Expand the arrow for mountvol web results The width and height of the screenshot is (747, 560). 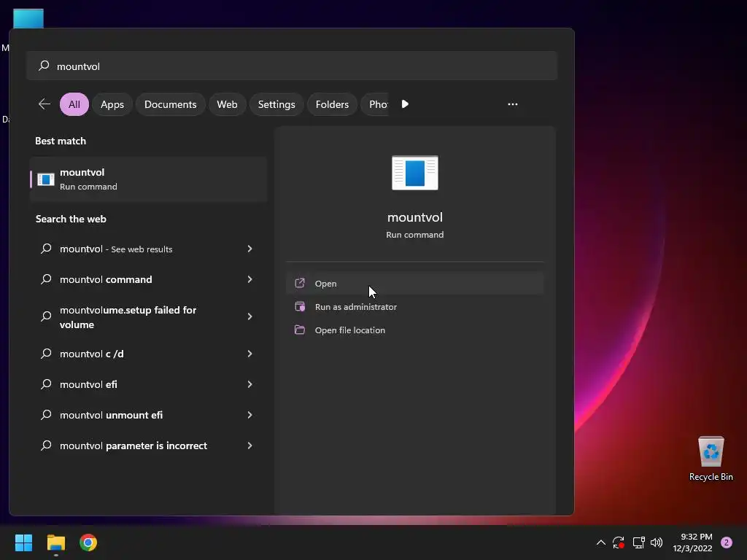tap(249, 249)
